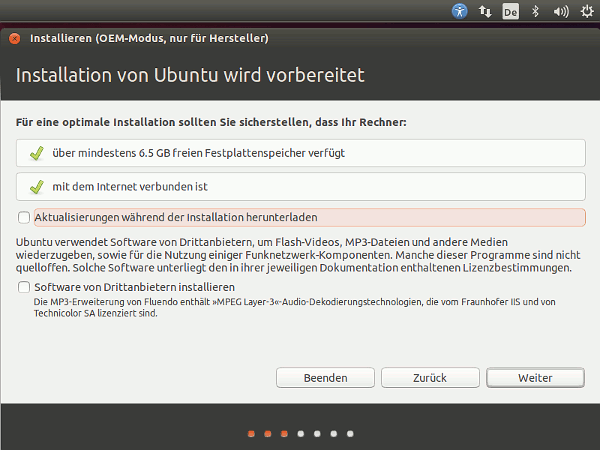Click text über mindestens 6.5 GB freien Festplattenspeicher
Image resolution: width=600 pixels, height=450 pixels.
point(199,153)
